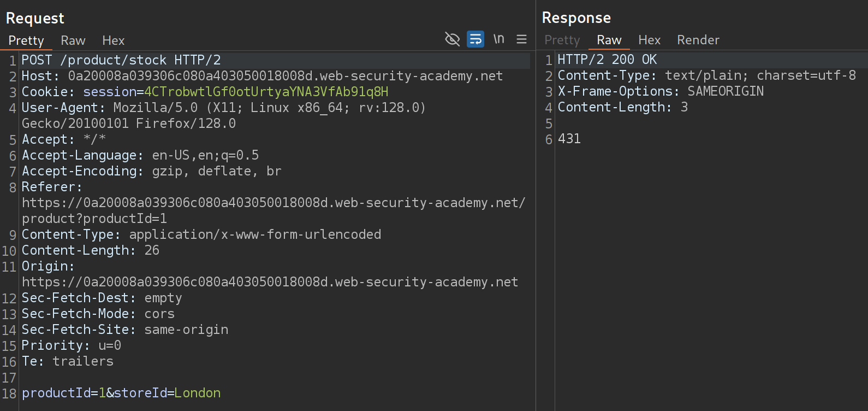Open the Response Hex tab
The image size is (868, 411).
click(x=649, y=40)
